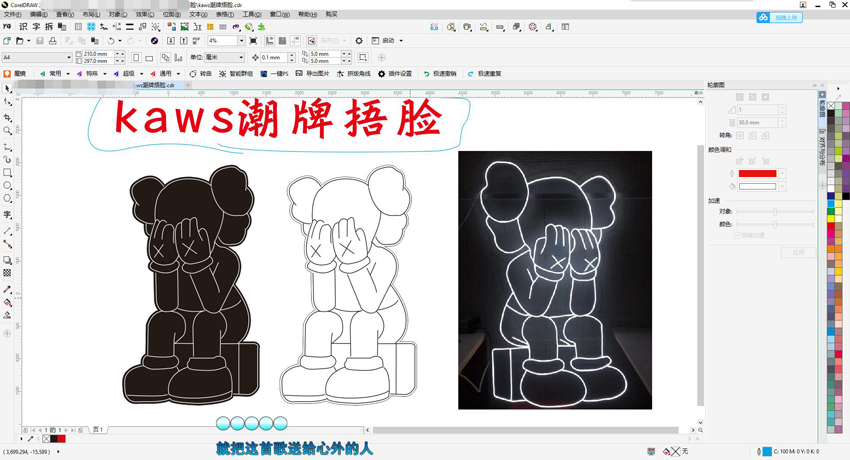Click the blue cloud upload button

[780, 17]
